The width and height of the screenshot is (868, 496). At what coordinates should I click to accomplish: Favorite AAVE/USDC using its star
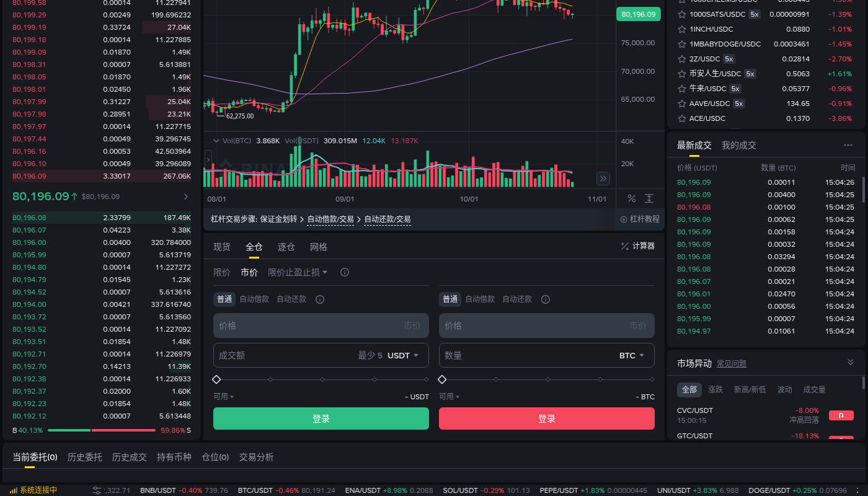coord(682,104)
